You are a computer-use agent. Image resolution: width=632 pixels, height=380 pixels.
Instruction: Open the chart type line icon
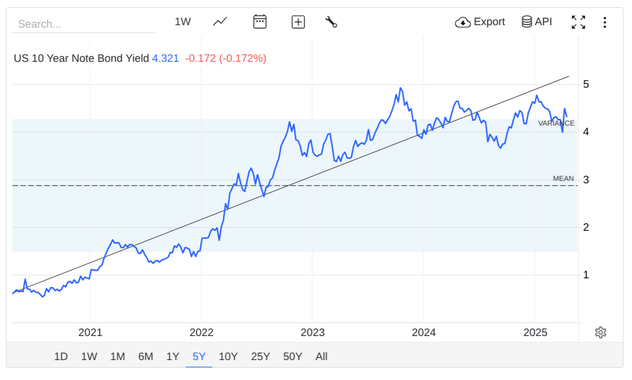point(220,21)
